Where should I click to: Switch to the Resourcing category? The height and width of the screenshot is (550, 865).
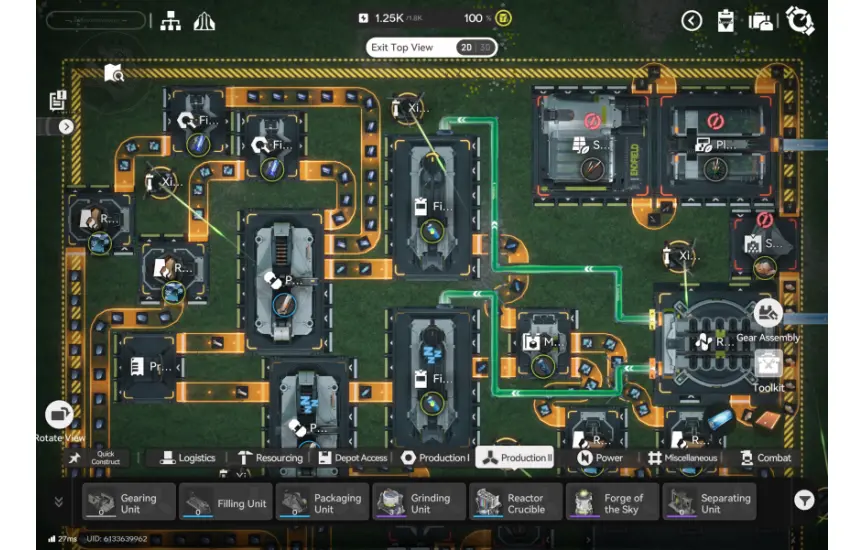pos(270,458)
